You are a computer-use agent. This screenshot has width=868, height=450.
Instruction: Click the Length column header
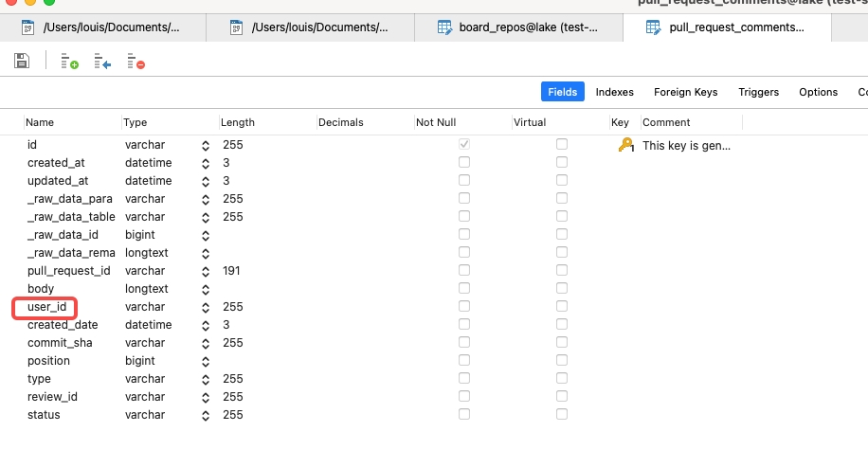coord(238,122)
